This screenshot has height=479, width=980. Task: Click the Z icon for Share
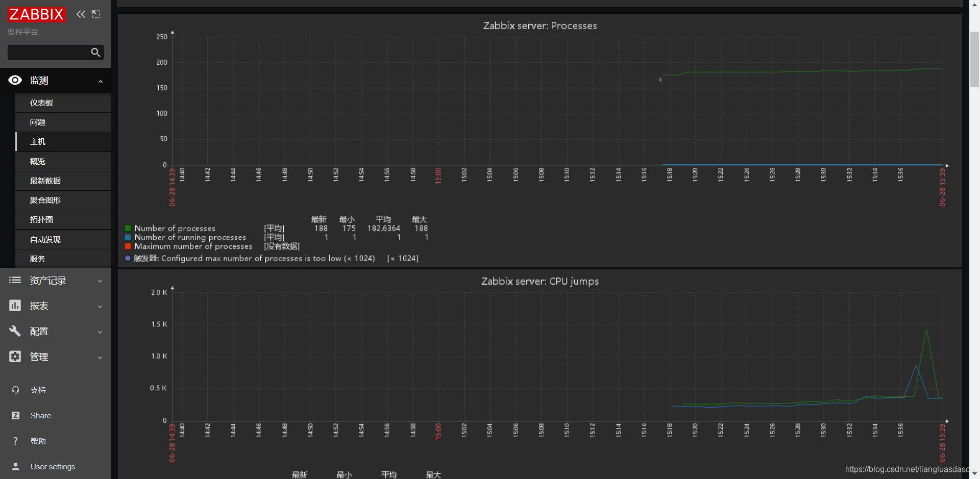[x=15, y=416]
